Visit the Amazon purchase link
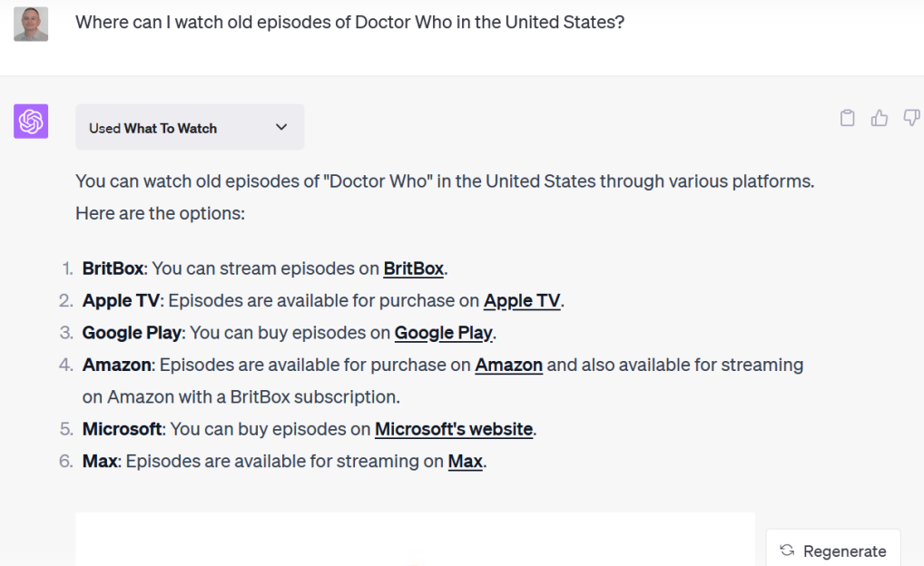924x566 pixels. [x=508, y=365]
